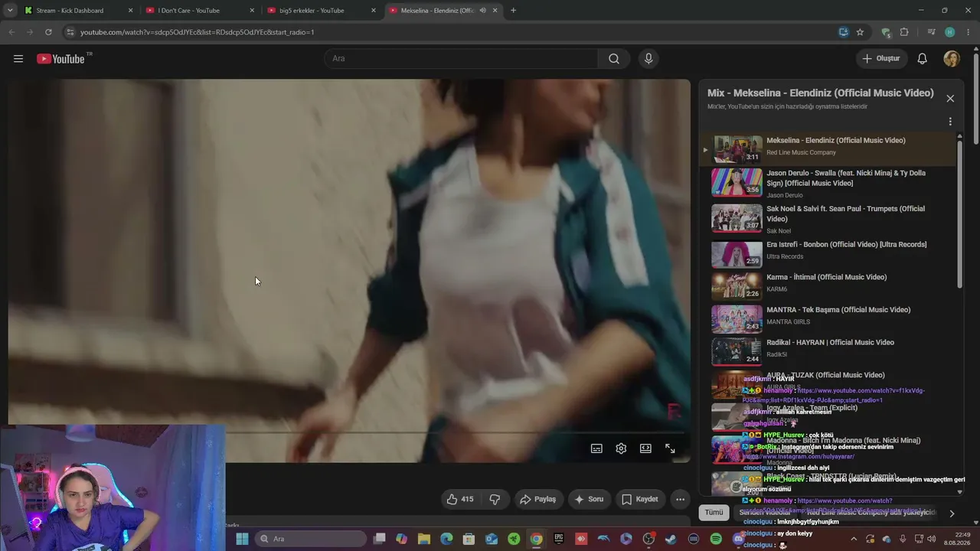The image size is (980, 551).
Task: Open YouTube notifications bell
Action: click(923, 59)
